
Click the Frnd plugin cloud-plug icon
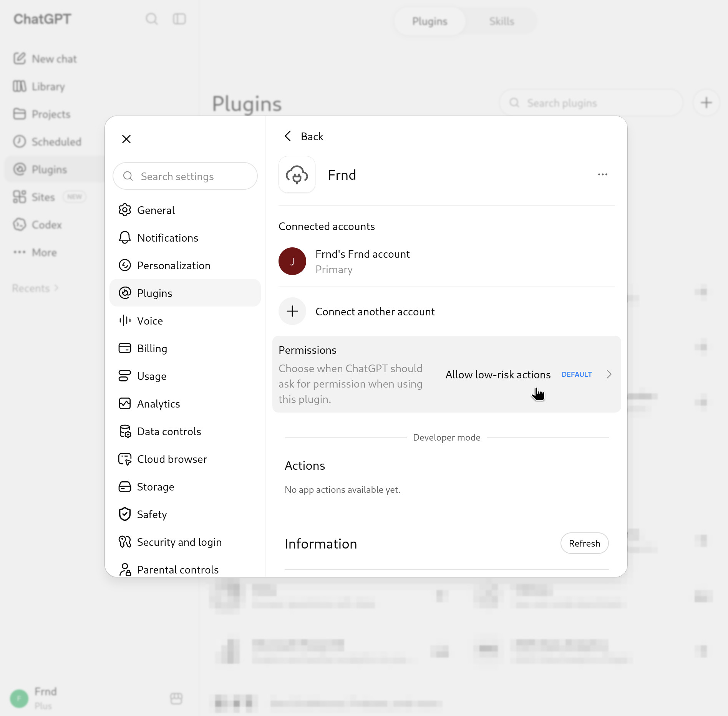coord(297,175)
